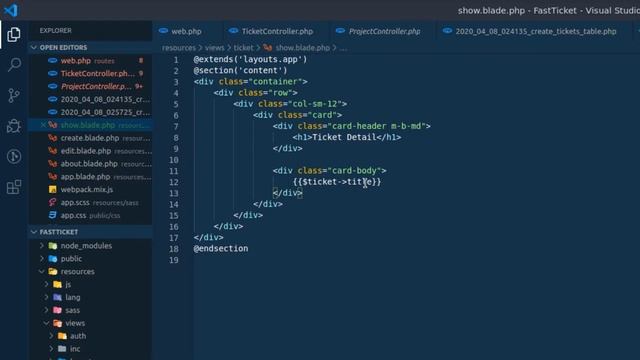Click the icon on web.php tab
Viewport: 640px width, 360px height.
[x=163, y=31]
